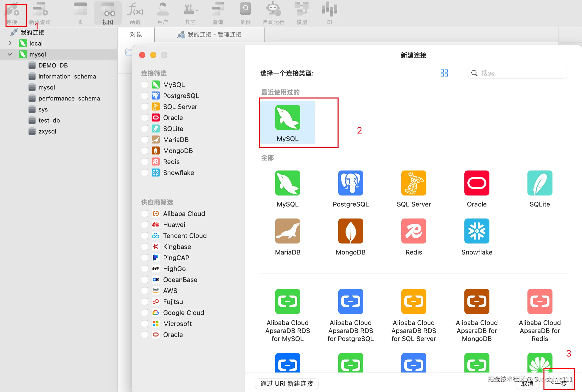Enable the MySQL connection filter checkbox
Screen dimensions: 582x392
click(145, 85)
